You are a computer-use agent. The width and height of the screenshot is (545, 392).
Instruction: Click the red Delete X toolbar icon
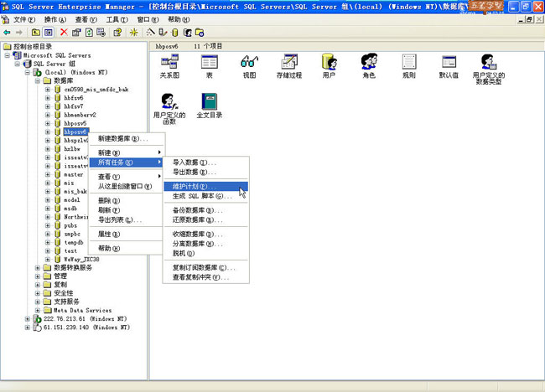[x=64, y=33]
